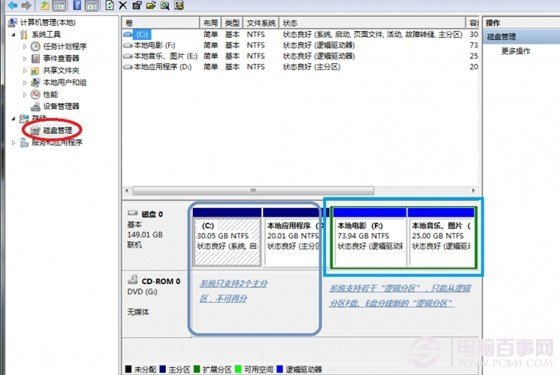Click the 性能 gauge icon

(35, 94)
